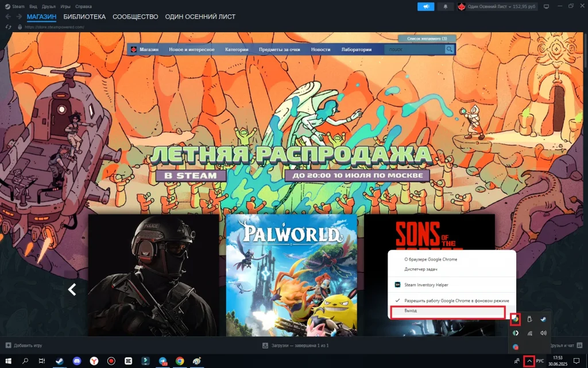Launch Yandex Browser from the taskbar
The height and width of the screenshot is (368, 588).
[x=94, y=361]
